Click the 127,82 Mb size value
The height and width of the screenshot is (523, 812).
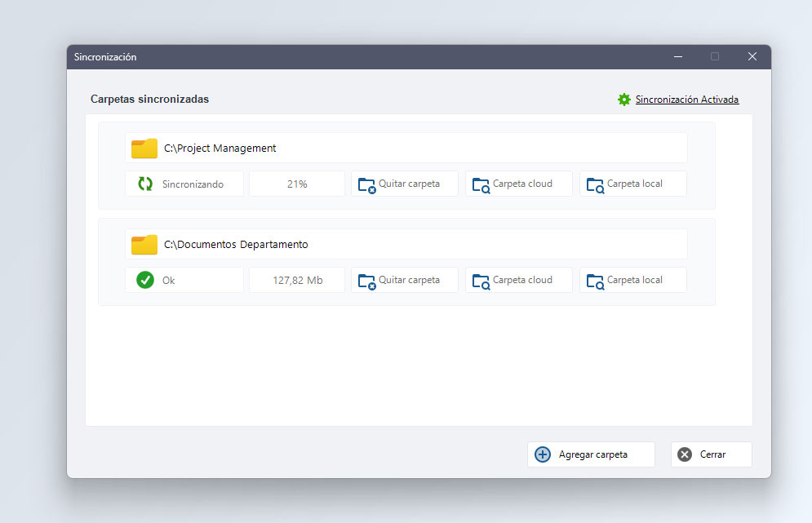click(297, 280)
